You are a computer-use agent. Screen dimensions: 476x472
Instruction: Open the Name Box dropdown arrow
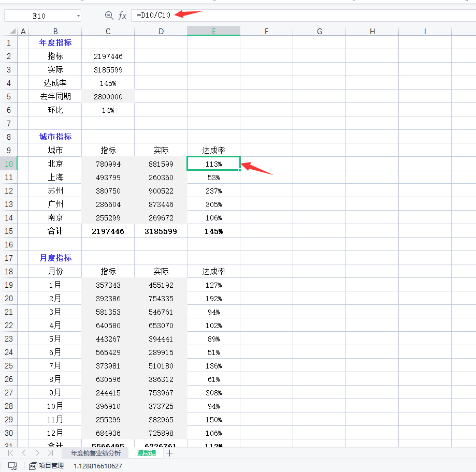[x=78, y=16]
